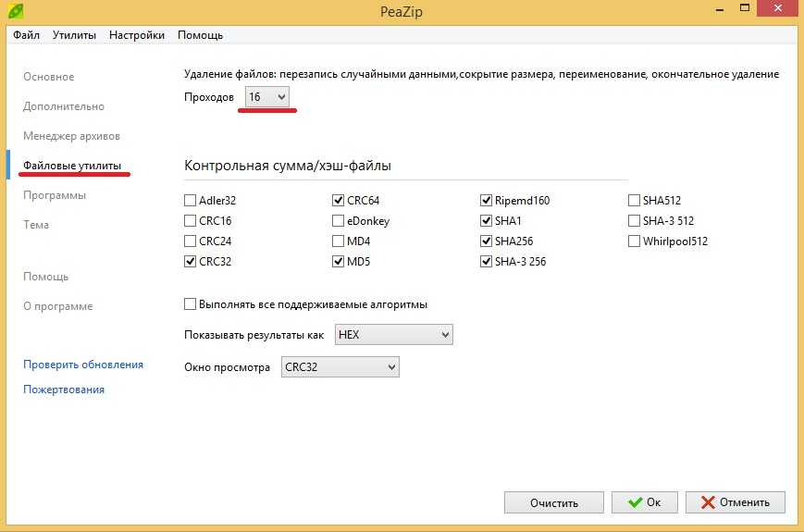Image resolution: width=804 pixels, height=532 pixels.
Task: Uncheck the SHA1 checkbox
Action: click(x=486, y=221)
